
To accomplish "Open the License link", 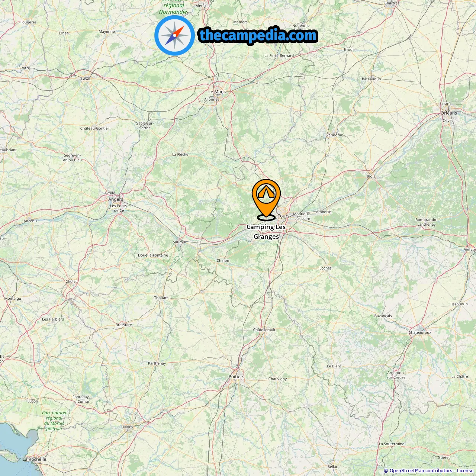I will tap(465, 471).
